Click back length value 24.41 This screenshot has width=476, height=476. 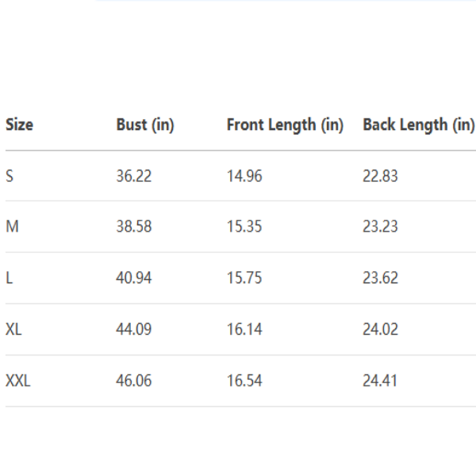point(380,381)
